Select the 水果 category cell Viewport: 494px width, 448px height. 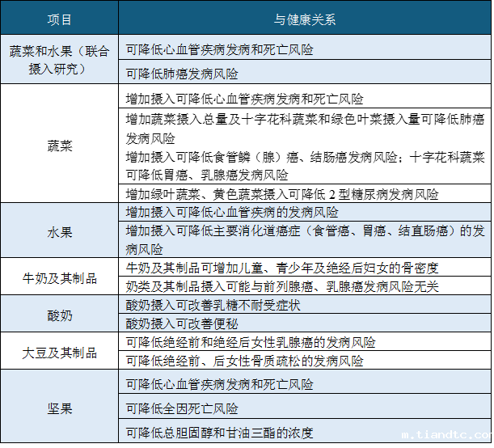(61, 231)
